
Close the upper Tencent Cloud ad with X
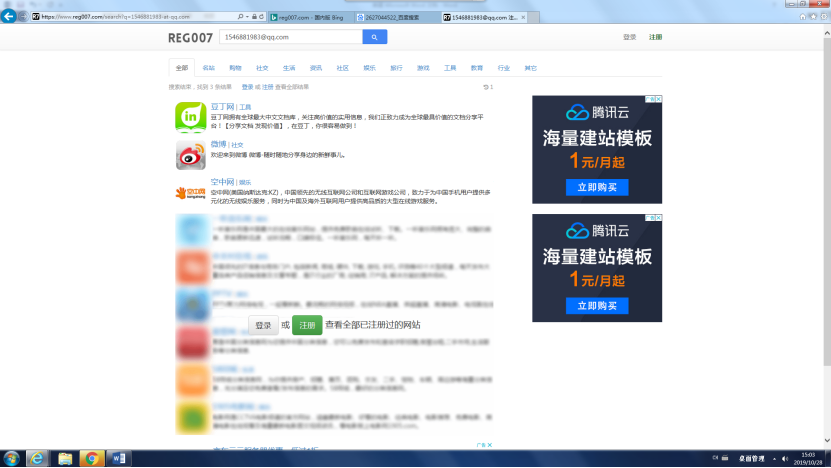click(x=659, y=99)
